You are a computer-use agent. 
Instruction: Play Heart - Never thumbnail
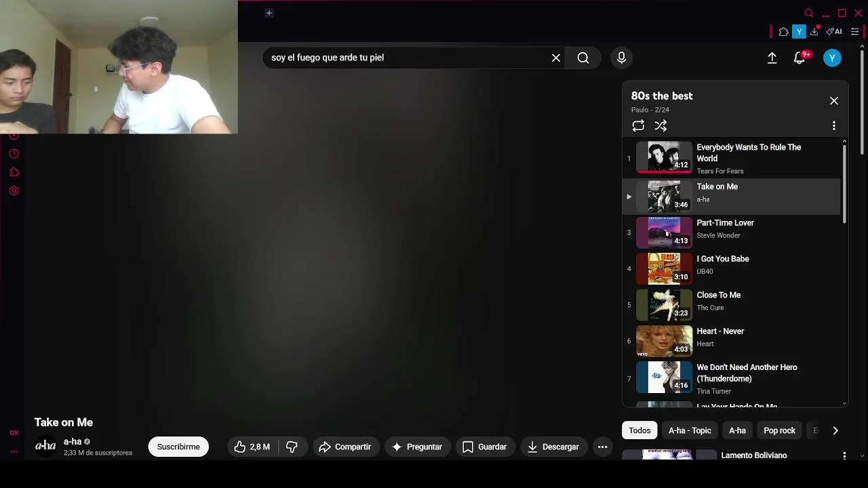click(664, 341)
